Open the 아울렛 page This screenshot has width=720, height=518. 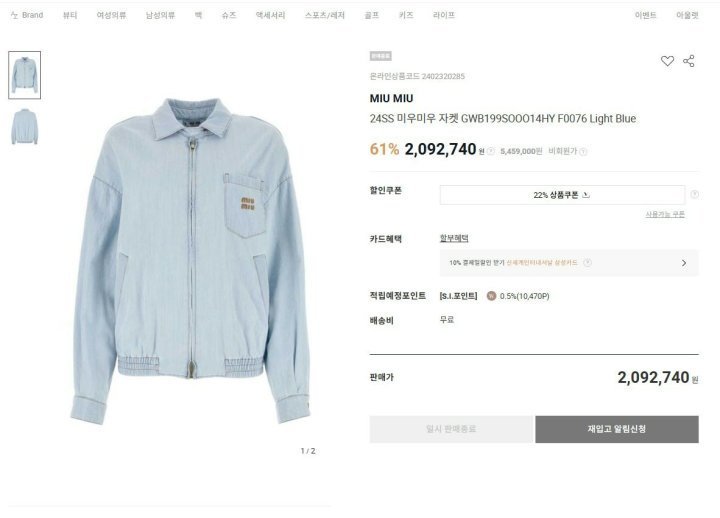687,15
